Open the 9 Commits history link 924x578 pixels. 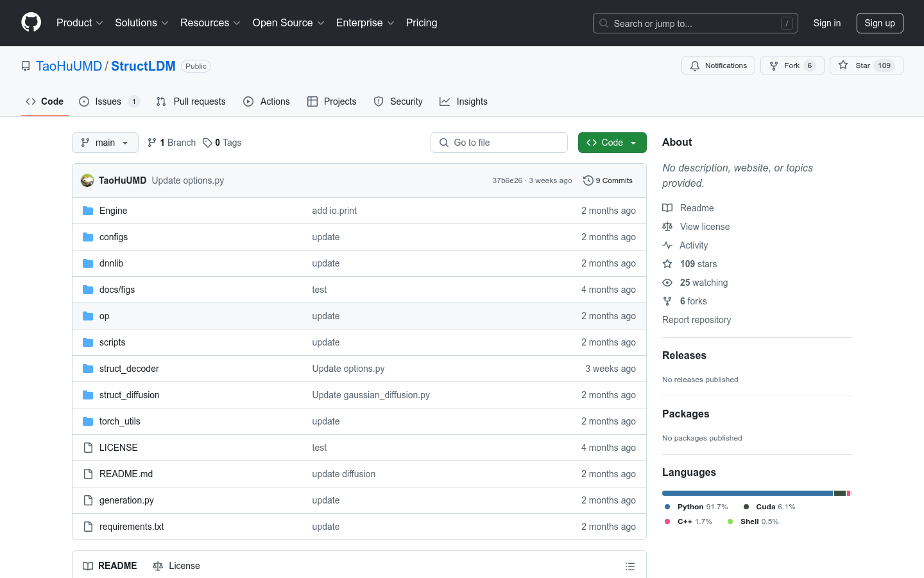pyautogui.click(x=608, y=180)
